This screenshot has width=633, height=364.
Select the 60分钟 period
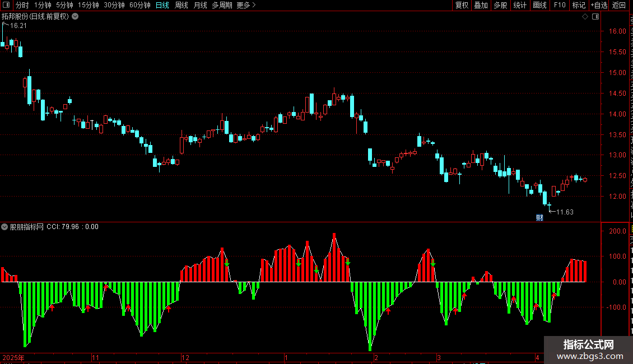pos(140,5)
